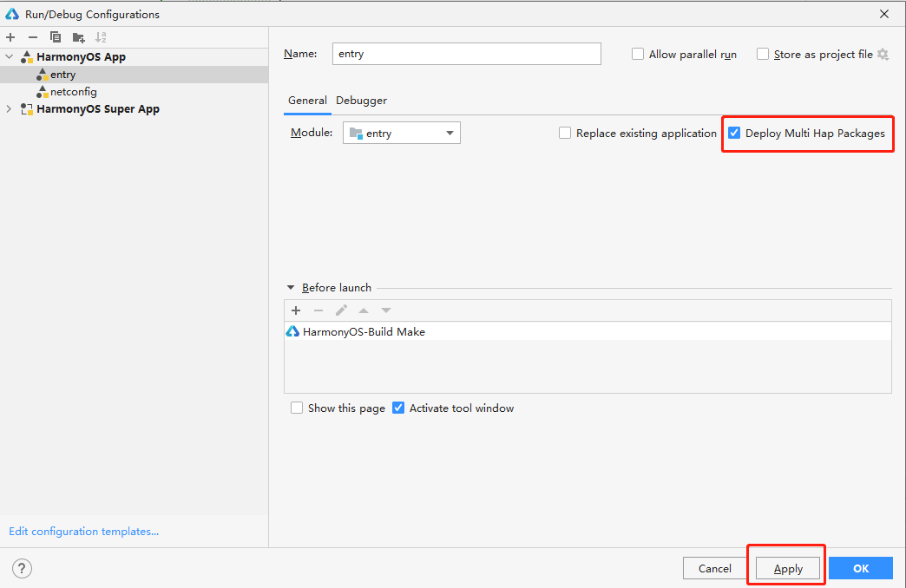The image size is (906, 588).
Task: Click the Name input field
Action: pyautogui.click(x=466, y=54)
